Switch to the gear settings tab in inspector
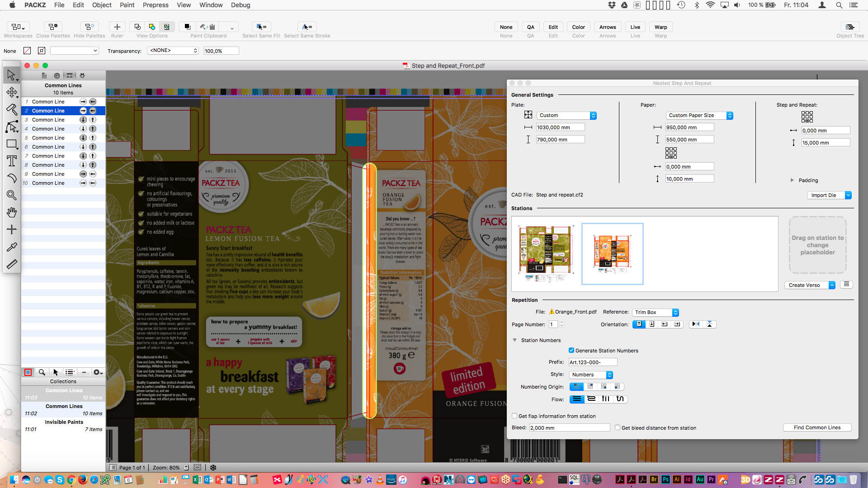The width and height of the screenshot is (868, 488). pos(82,75)
